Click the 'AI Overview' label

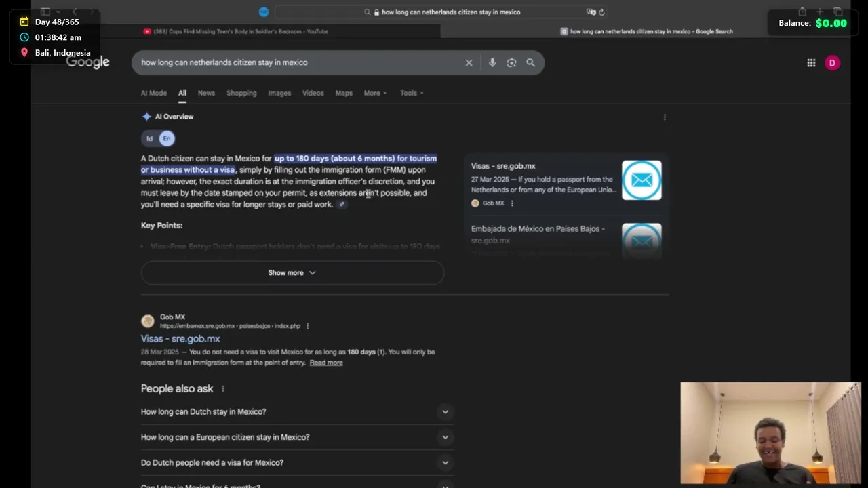click(x=174, y=117)
